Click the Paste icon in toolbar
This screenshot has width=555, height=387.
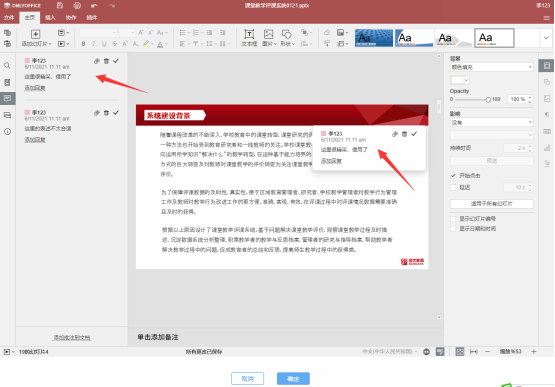point(7,44)
